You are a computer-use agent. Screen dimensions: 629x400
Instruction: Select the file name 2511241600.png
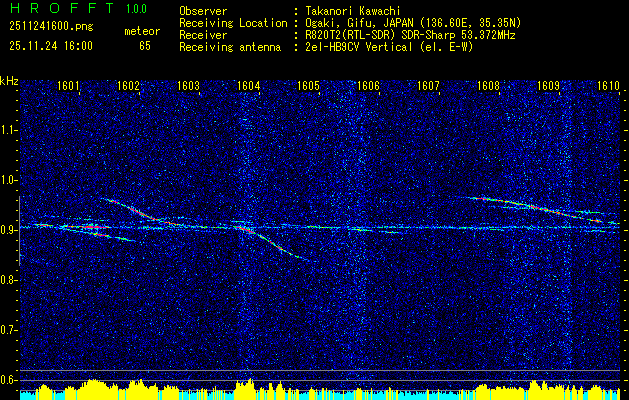coord(51,27)
